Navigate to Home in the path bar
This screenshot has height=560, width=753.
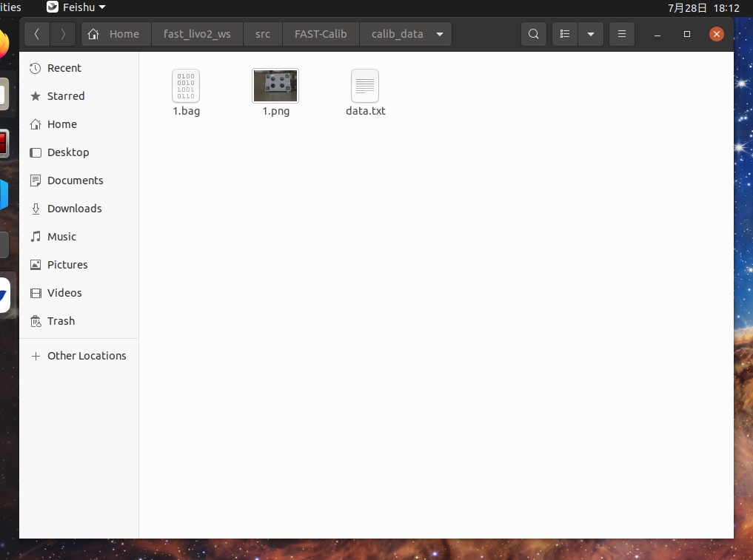pyautogui.click(x=116, y=34)
